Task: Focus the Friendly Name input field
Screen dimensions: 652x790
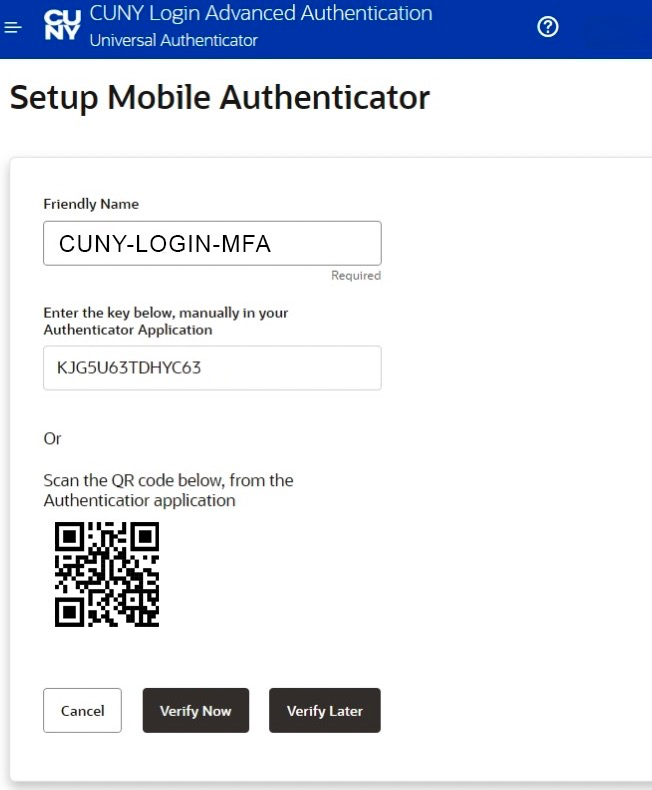Action: coord(212,243)
